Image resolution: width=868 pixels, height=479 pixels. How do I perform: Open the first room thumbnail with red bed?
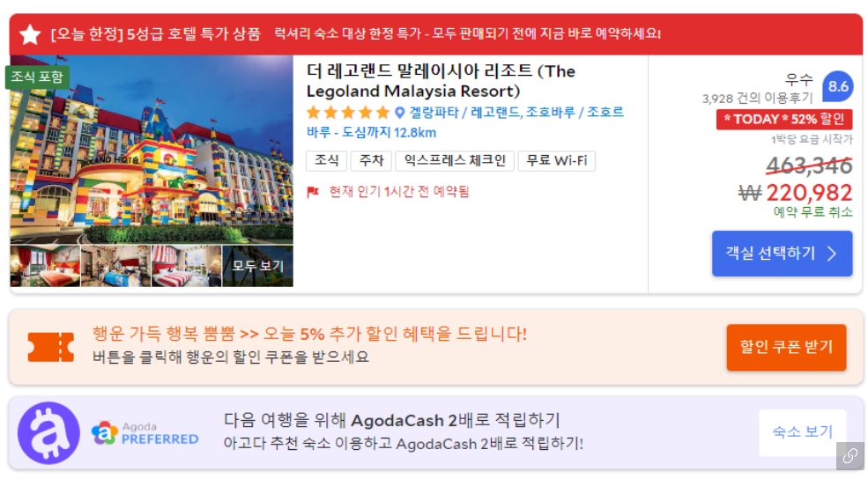(x=46, y=266)
